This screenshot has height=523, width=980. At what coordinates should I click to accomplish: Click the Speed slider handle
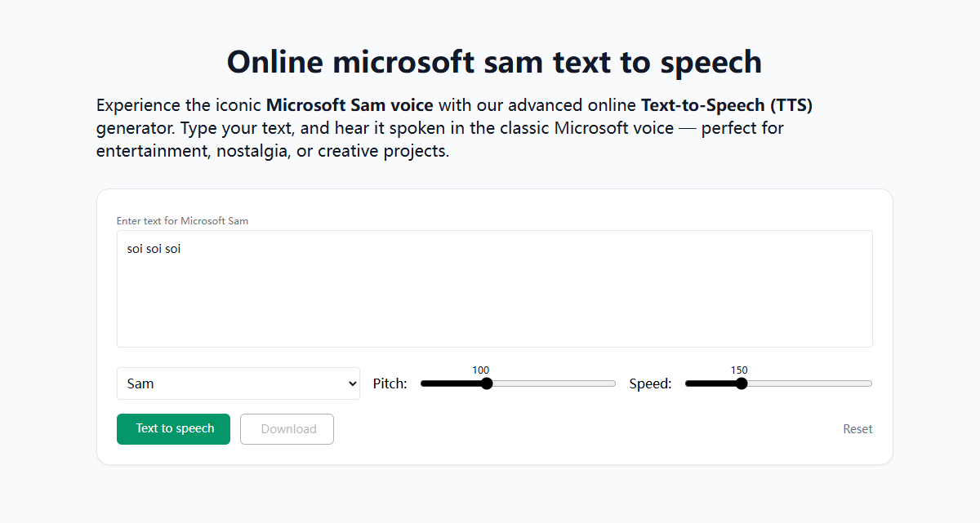(x=741, y=383)
